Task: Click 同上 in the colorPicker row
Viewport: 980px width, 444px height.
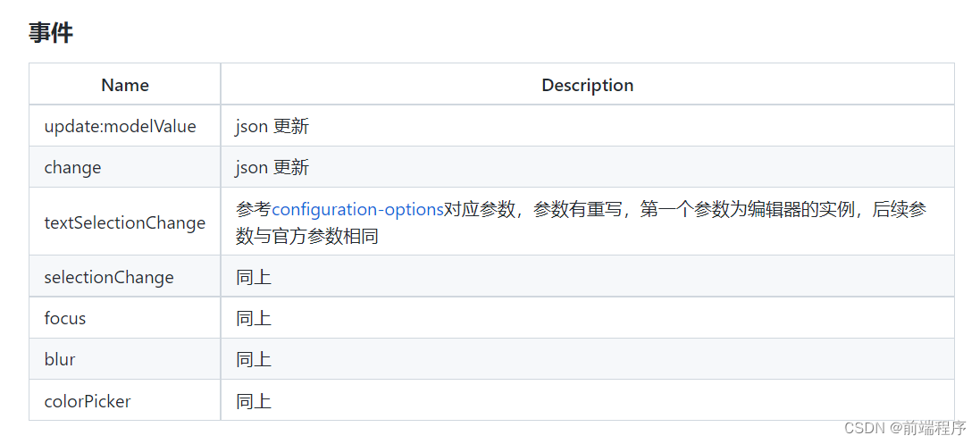Action: point(254,401)
